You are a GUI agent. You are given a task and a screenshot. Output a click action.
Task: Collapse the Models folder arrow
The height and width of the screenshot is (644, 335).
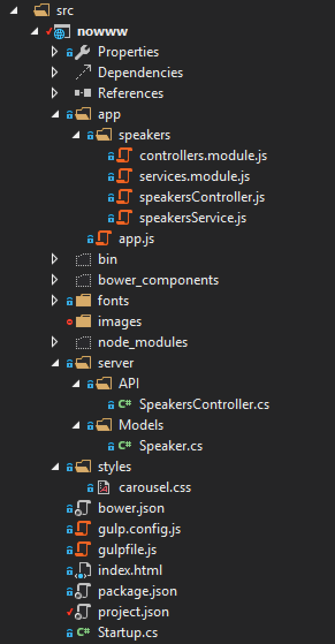[76, 426]
